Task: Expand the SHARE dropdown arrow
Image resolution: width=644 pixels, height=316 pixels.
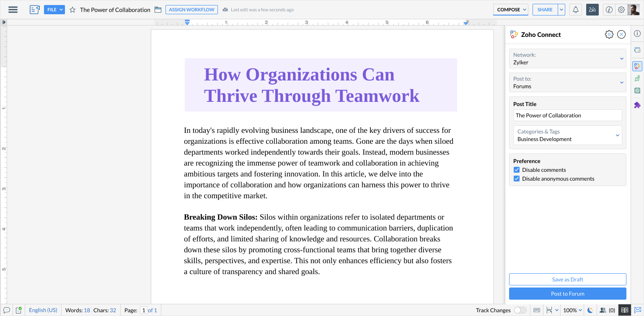Action: [x=561, y=10]
